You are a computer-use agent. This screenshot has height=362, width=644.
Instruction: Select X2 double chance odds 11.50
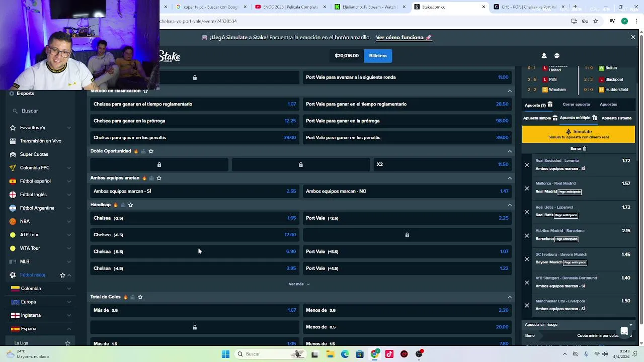[x=443, y=164]
